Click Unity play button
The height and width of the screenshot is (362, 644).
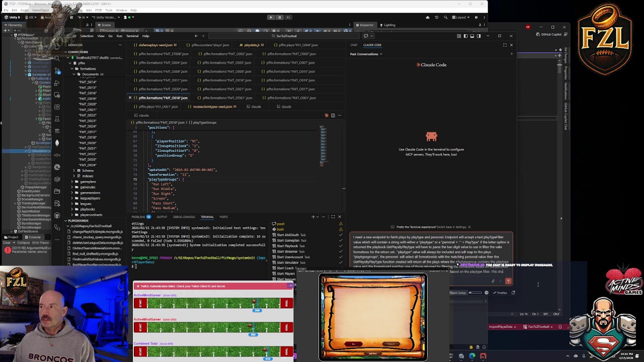(271, 17)
